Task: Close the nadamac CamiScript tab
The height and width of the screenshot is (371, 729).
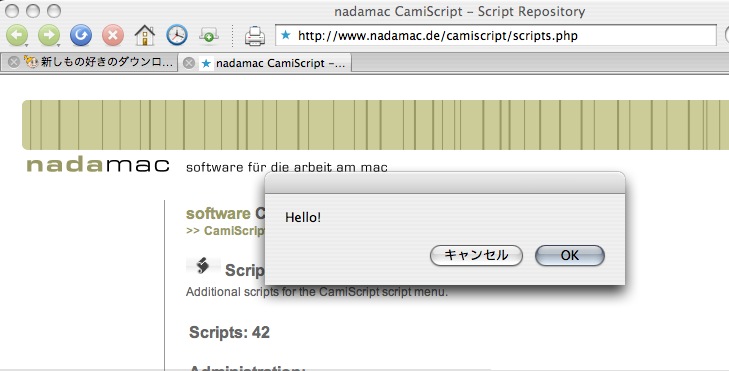Action: click(x=189, y=63)
